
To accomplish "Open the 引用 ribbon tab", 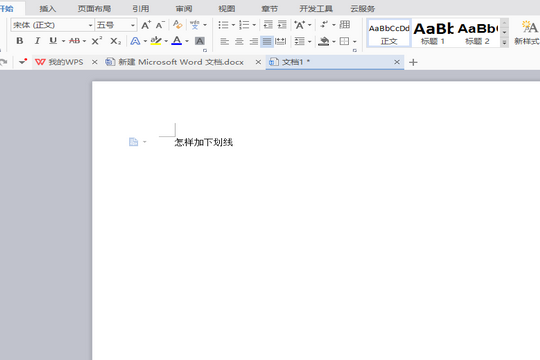I will [141, 9].
